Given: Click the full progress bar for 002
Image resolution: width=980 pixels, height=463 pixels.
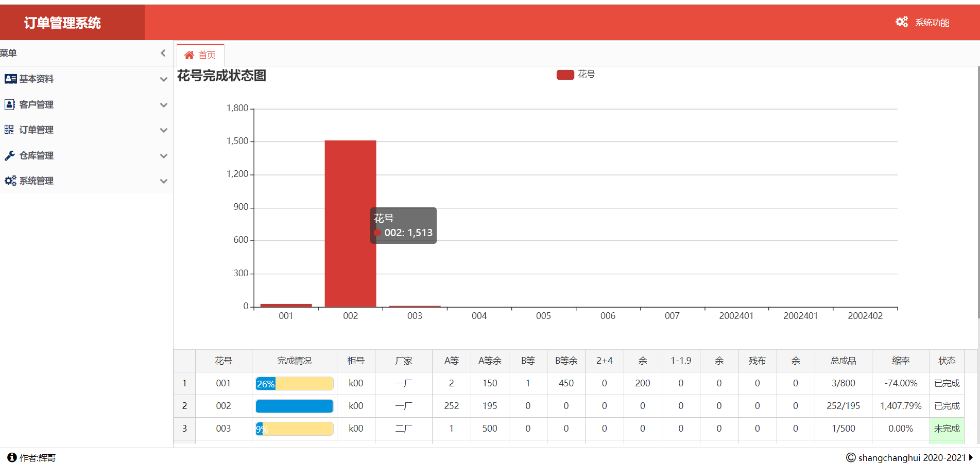Looking at the screenshot, I should pos(294,406).
